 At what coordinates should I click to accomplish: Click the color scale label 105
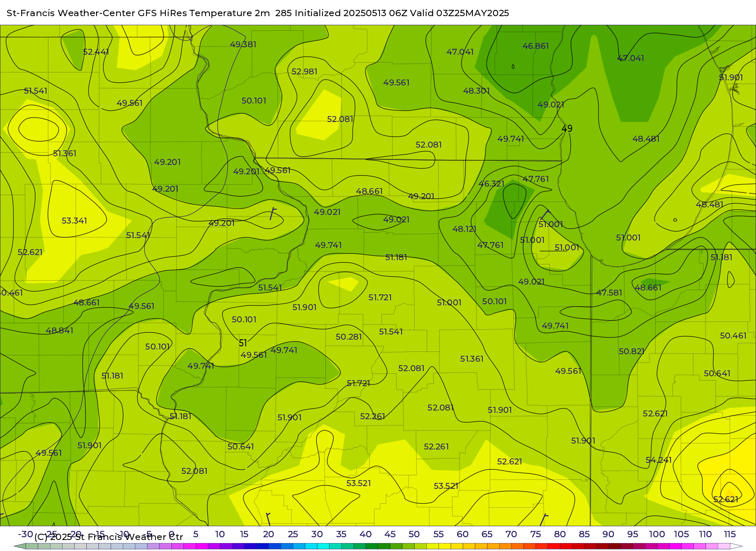click(681, 534)
